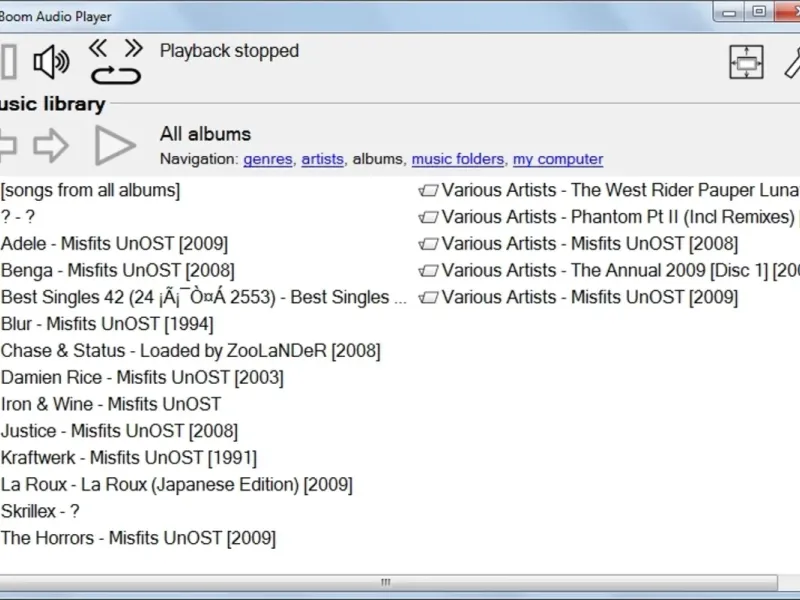Open the genres navigation link

268,159
